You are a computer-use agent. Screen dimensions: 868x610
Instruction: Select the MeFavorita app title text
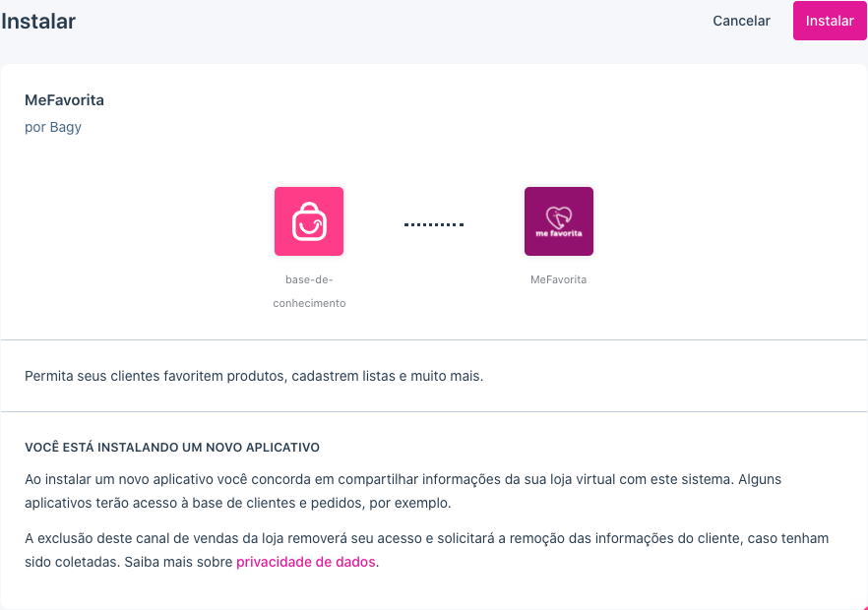coord(64,100)
